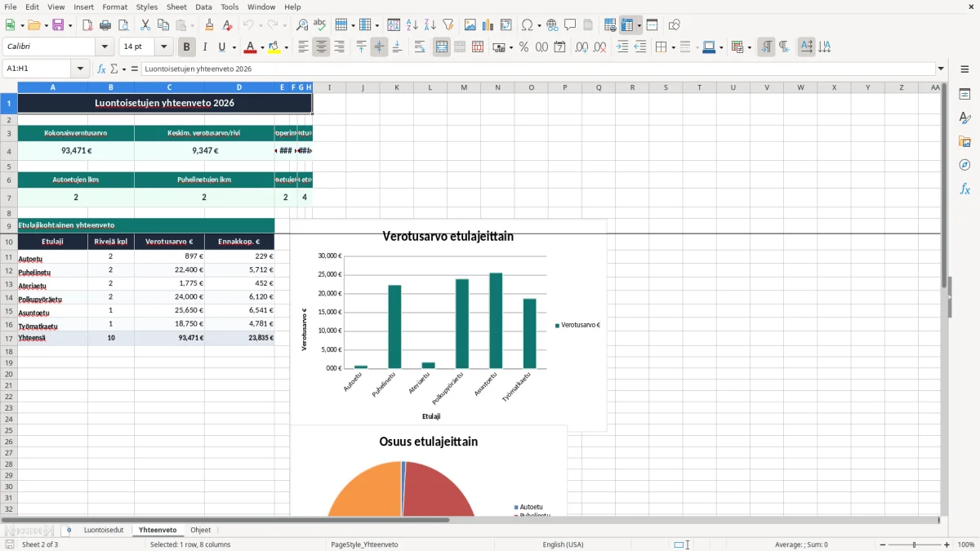Toggle italic formatting
Screen dimensions: 980x551
(205, 47)
